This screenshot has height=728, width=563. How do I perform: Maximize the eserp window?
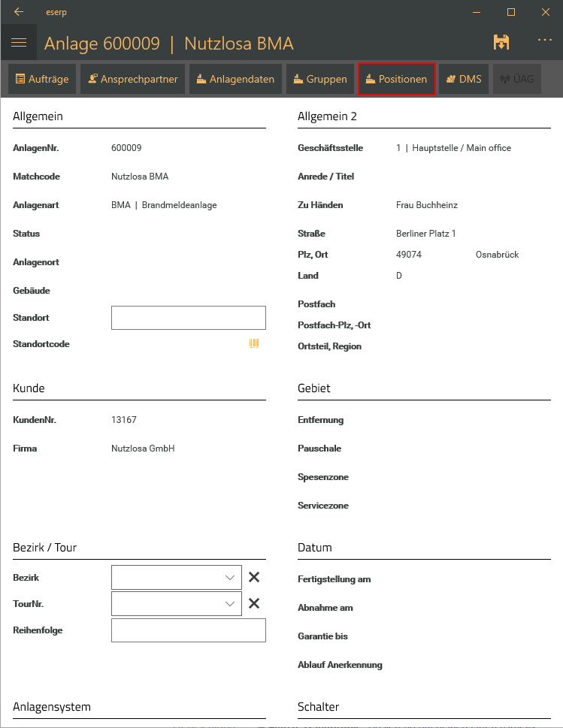point(510,12)
